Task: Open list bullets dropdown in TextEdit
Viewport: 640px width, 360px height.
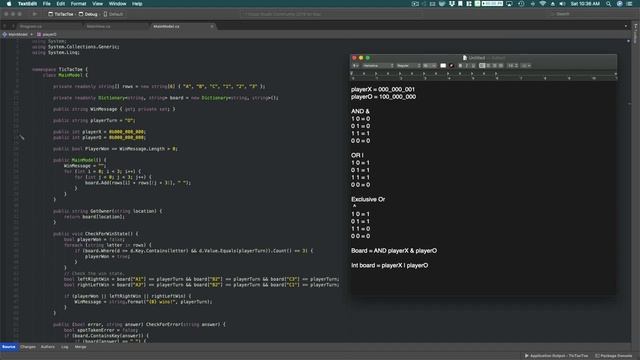Action: pyautogui.click(x=526, y=65)
